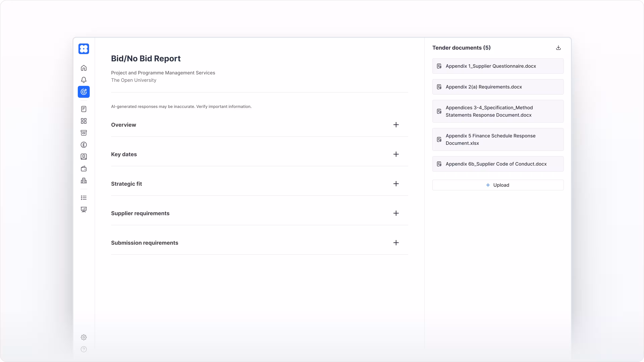The height and width of the screenshot is (362, 644).
Task: Expand the Submission requirements section
Action: pos(396,243)
